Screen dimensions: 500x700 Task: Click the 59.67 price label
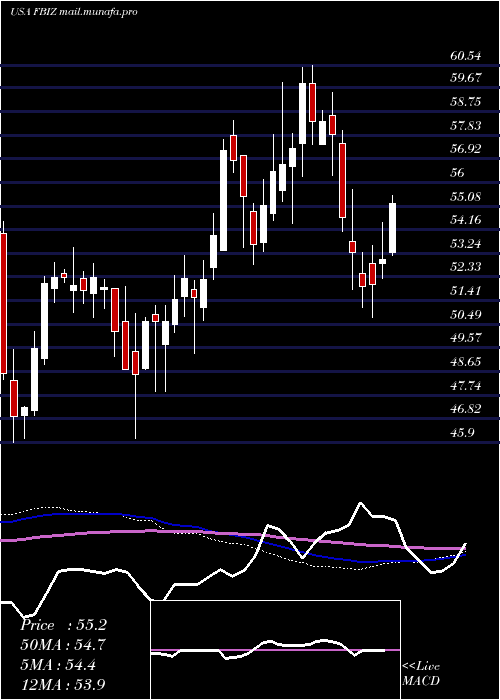coord(466,78)
